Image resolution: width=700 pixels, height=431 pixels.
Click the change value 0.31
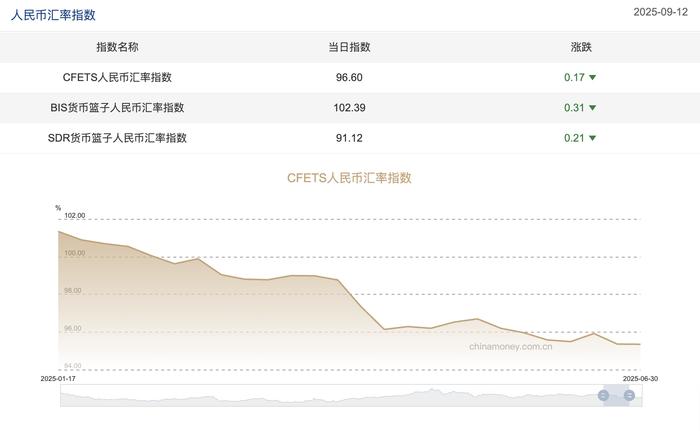[x=574, y=108]
